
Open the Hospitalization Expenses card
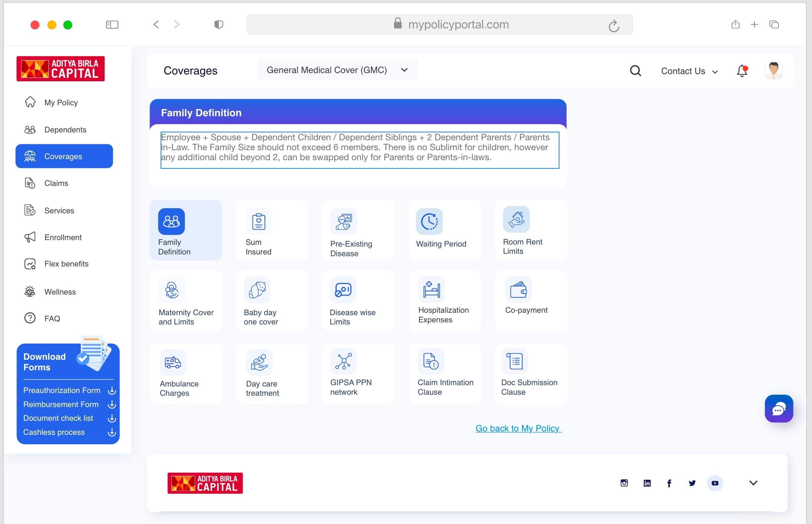coord(445,300)
